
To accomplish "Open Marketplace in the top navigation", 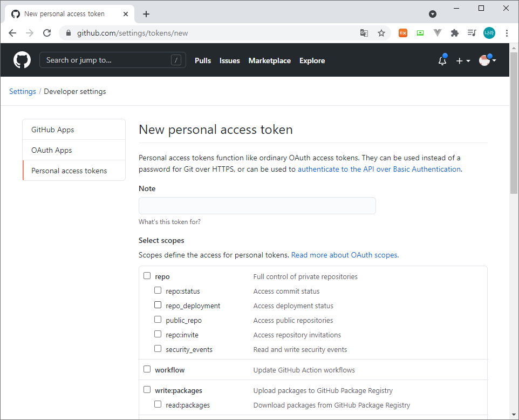I will 269,60.
